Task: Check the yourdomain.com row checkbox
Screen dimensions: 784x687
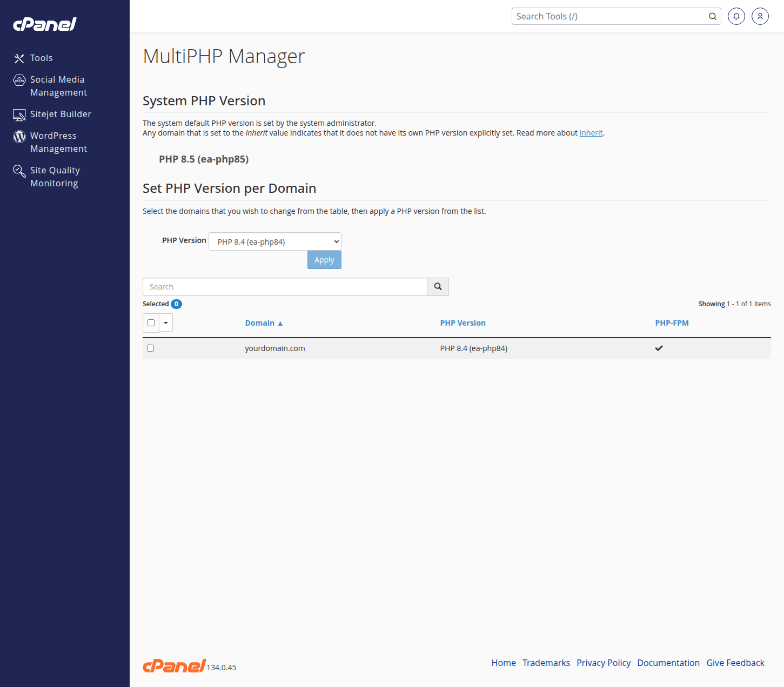Action: [x=151, y=348]
